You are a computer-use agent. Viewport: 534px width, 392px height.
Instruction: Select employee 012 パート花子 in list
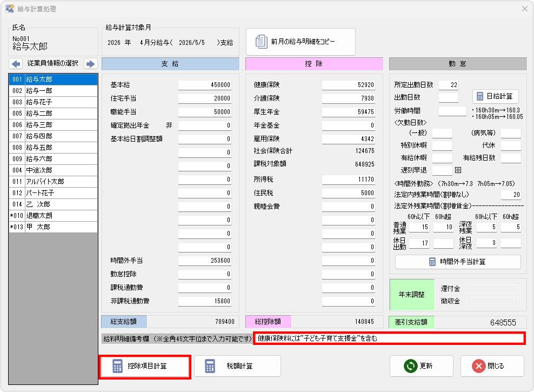(x=53, y=193)
